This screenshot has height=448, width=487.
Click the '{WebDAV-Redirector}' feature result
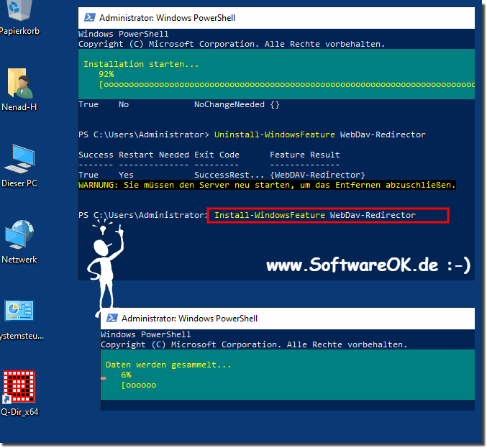click(317, 175)
